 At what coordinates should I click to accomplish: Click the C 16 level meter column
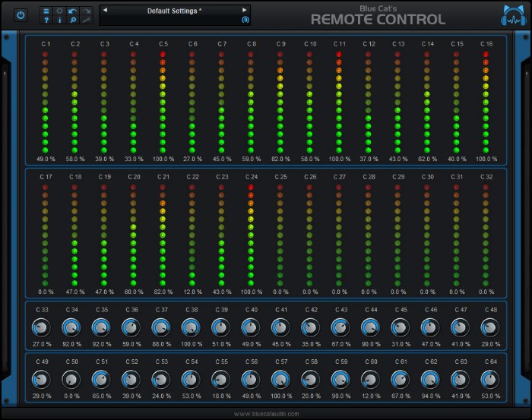tap(486, 102)
